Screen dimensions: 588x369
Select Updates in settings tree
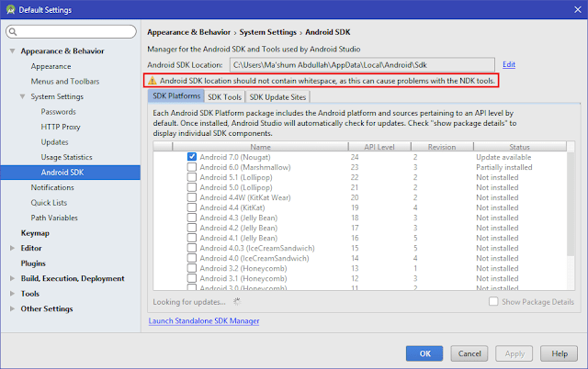[55, 142]
